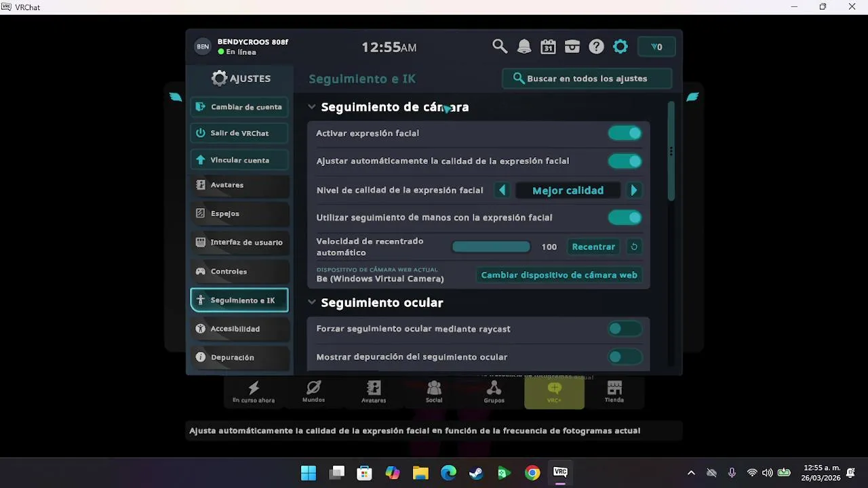868x488 pixels.
Task: Collapse the Seguimiento de cámara section
Action: pos(312,107)
